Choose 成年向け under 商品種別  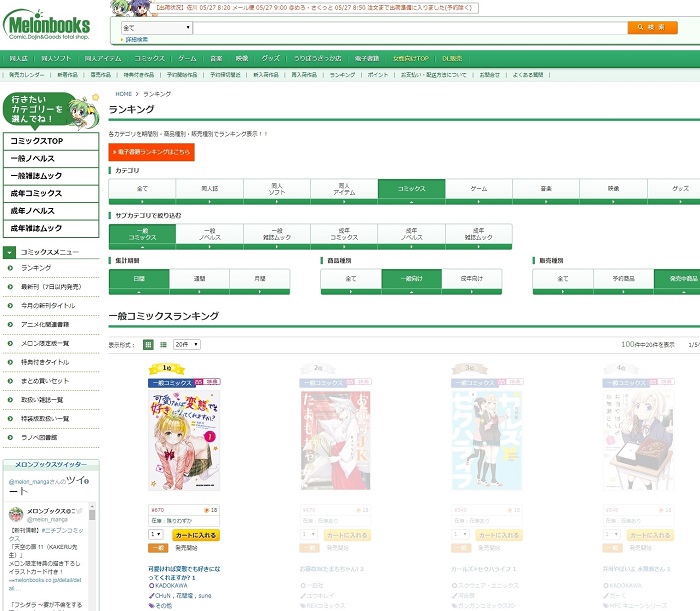[x=472, y=282]
